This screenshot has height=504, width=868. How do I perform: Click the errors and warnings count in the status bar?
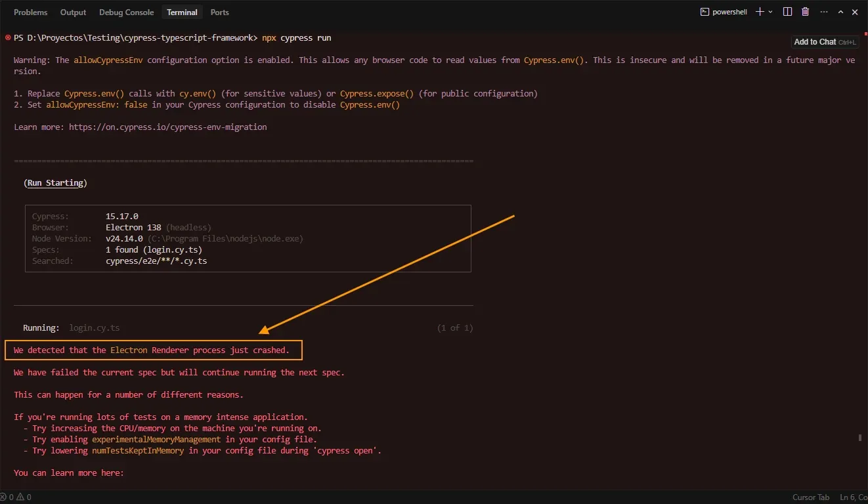point(16,497)
